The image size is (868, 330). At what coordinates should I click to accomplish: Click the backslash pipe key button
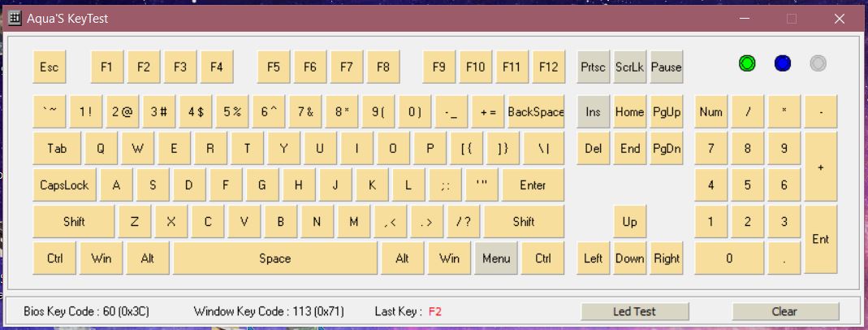(x=544, y=149)
